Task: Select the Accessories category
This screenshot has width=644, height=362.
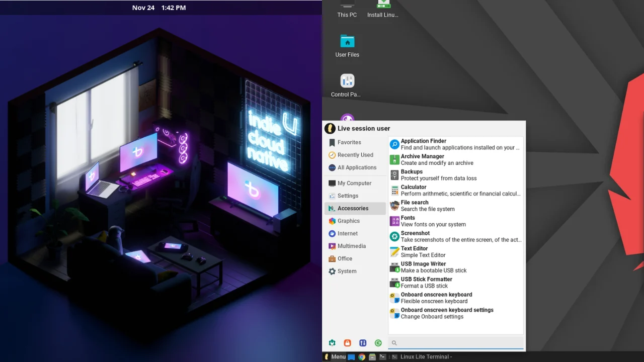Action: (355, 208)
